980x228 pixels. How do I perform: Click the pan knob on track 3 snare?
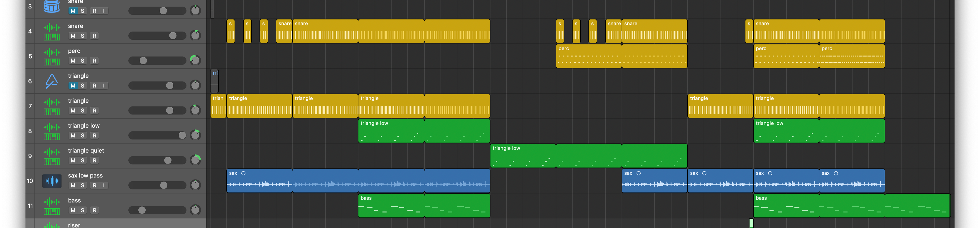[x=195, y=10]
